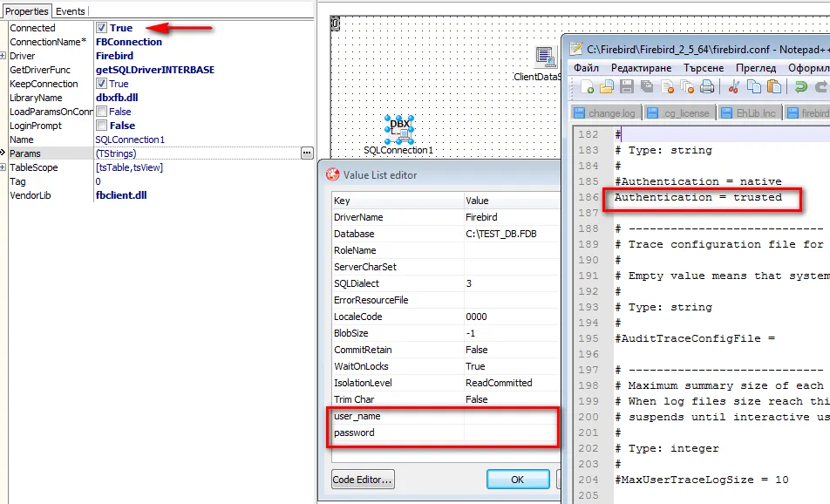
Task: Click the New document icon in Notepad++
Action: 587,87
